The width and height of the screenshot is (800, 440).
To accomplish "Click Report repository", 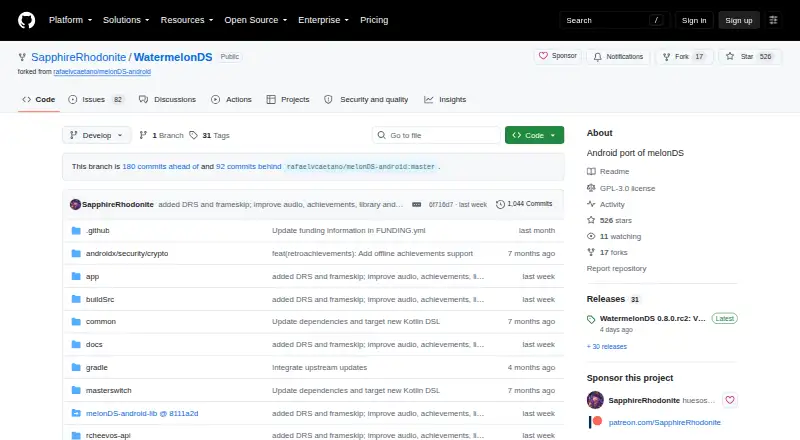I will (x=616, y=268).
